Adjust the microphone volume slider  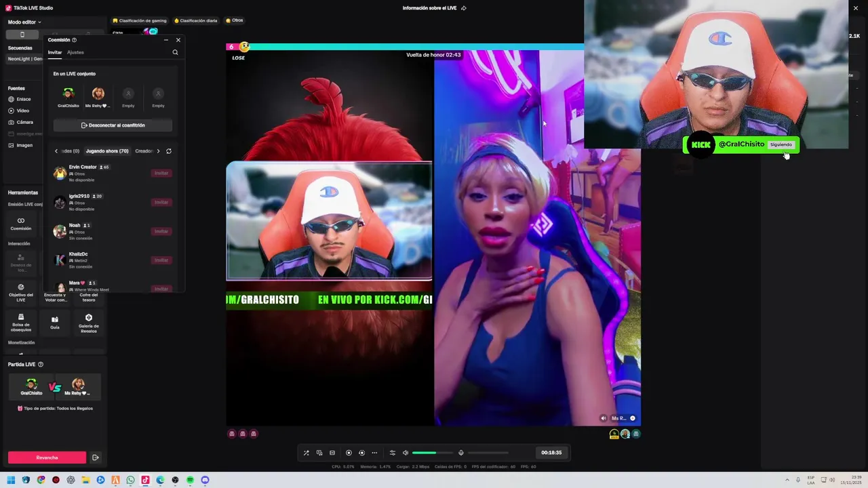point(488,453)
